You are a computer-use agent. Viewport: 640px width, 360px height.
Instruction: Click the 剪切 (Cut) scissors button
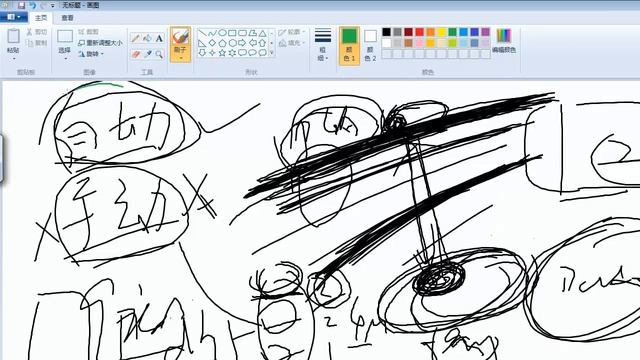37,31
